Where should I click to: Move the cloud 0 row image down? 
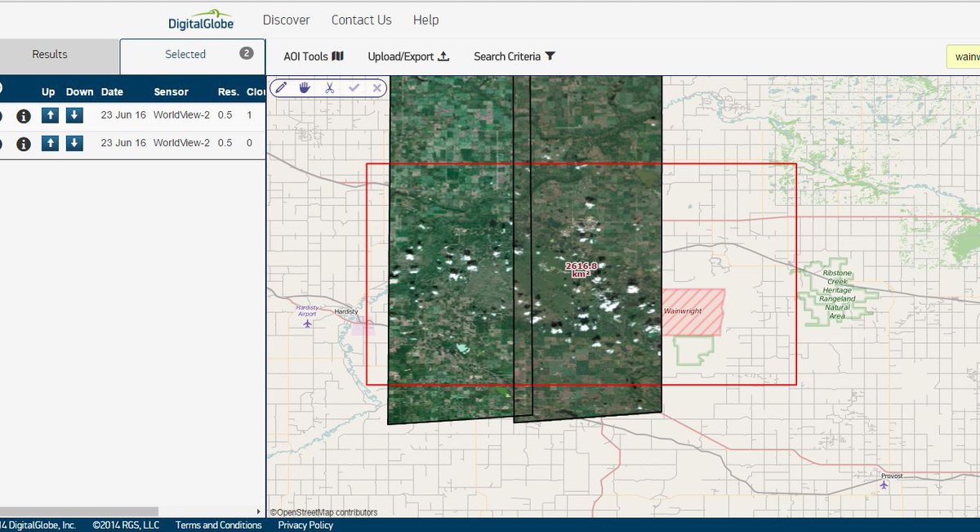tap(74, 143)
